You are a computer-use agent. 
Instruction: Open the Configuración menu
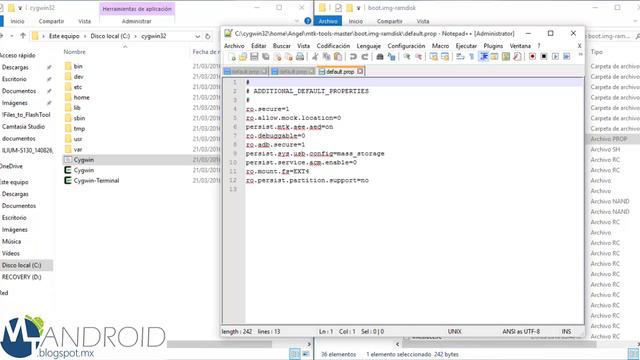[406, 46]
